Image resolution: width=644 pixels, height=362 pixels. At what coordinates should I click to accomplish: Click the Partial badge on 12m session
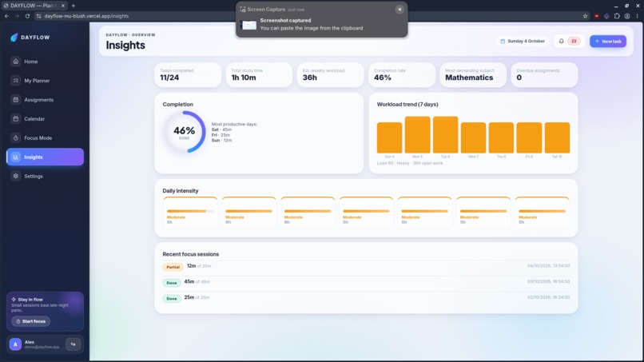(x=173, y=267)
